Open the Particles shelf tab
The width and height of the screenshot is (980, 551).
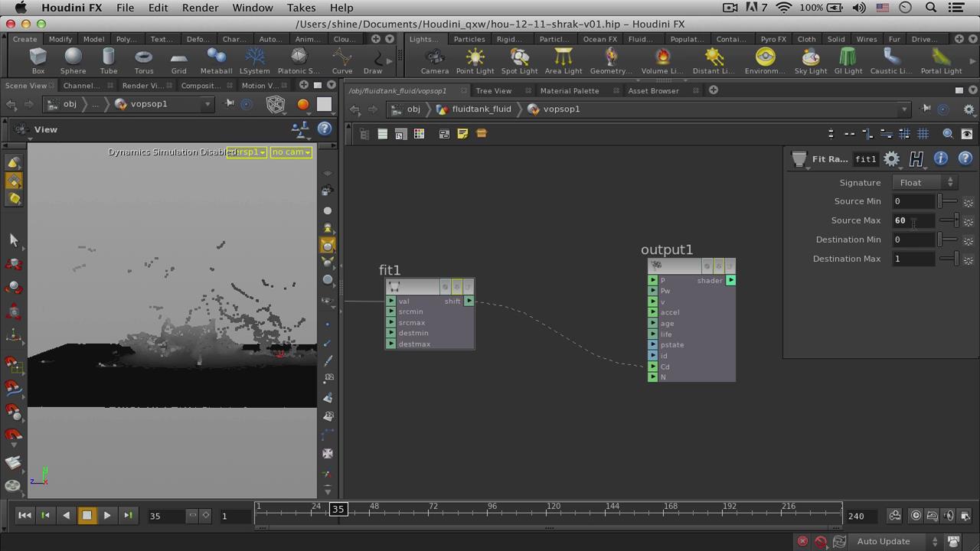[469, 39]
